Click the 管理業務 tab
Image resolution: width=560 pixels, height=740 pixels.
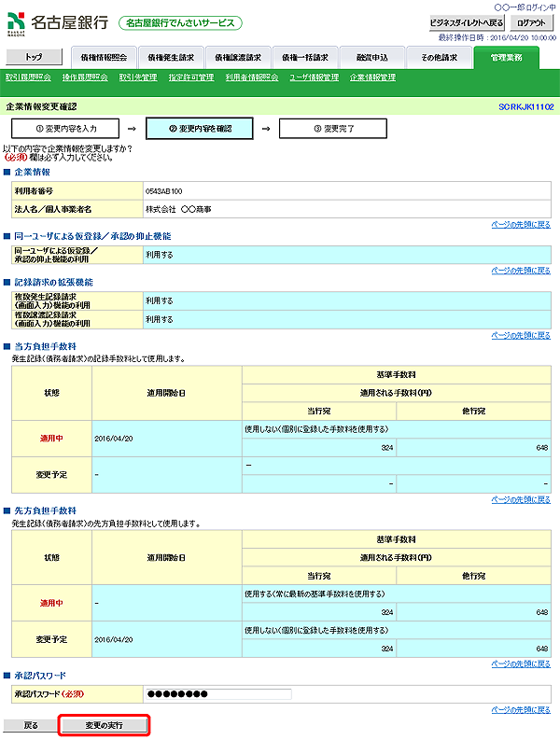pyautogui.click(x=506, y=58)
